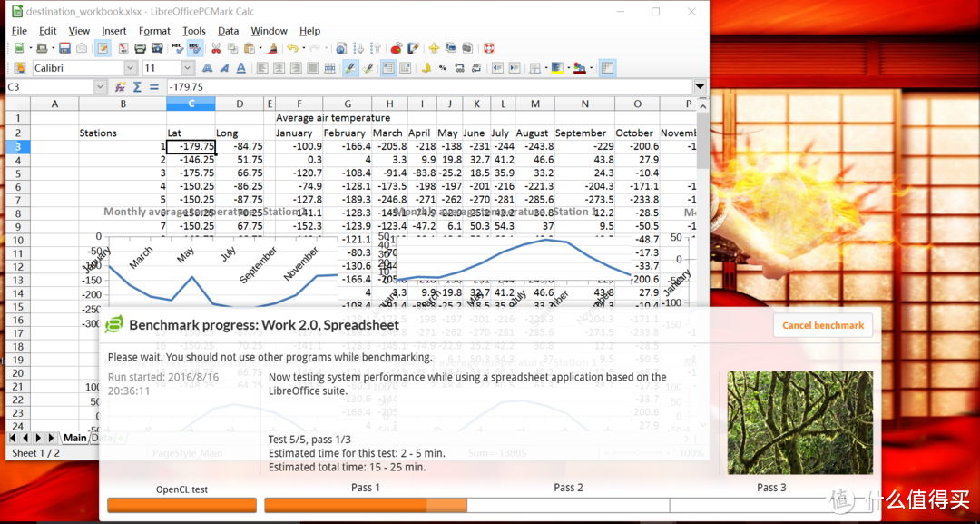
Task: Click the New document icon
Action: tap(19, 48)
